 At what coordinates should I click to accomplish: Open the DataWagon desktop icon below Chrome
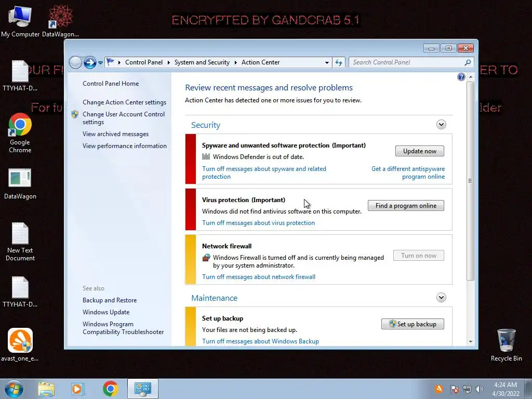(x=20, y=184)
